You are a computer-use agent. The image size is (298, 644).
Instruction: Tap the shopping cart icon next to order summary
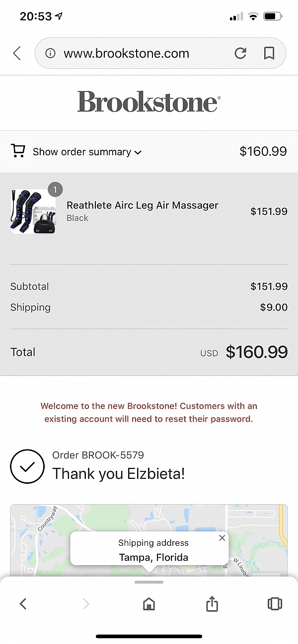tap(18, 151)
